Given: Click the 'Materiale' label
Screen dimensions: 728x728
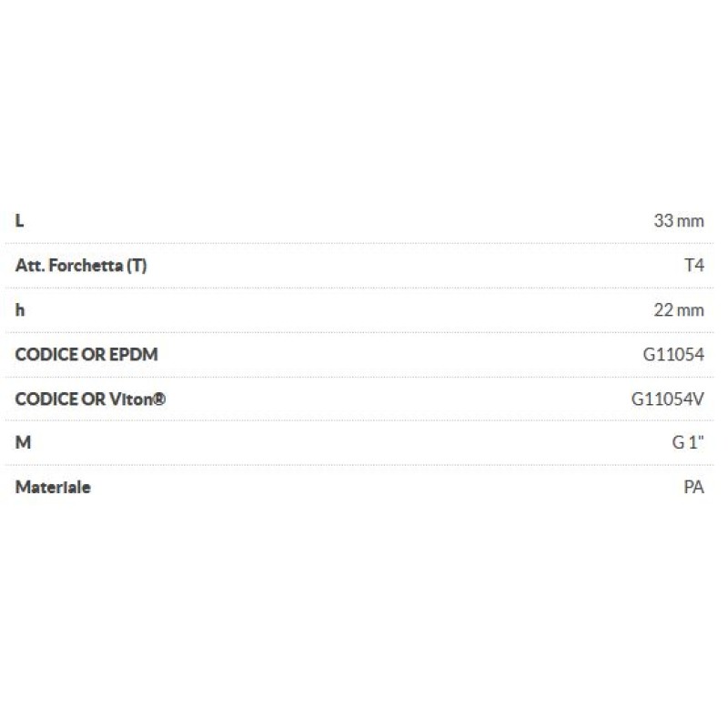Looking at the screenshot, I should pos(53,487).
